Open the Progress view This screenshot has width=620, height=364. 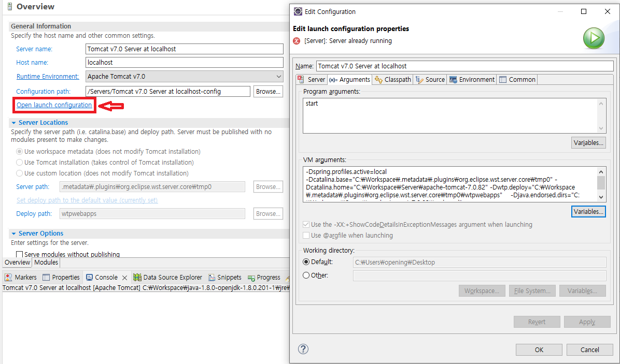[264, 277]
